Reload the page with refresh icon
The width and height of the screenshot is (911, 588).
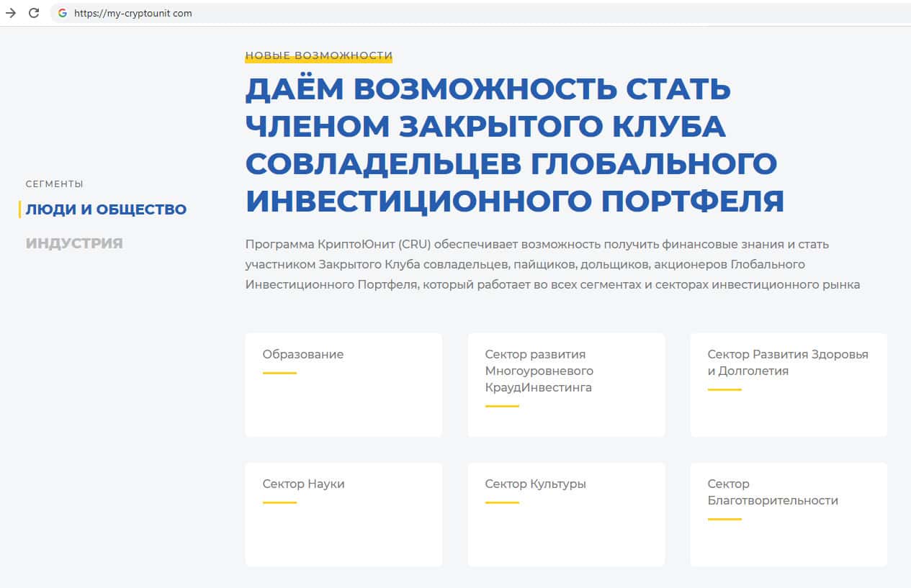point(33,13)
